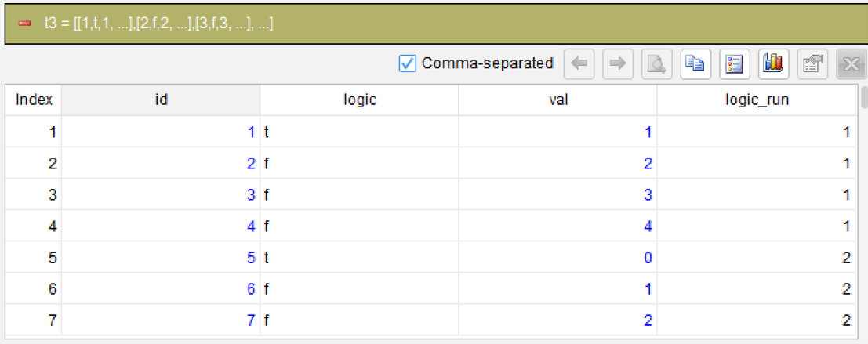
Task: Open the magnifier preview icon
Action: pyautogui.click(x=656, y=63)
